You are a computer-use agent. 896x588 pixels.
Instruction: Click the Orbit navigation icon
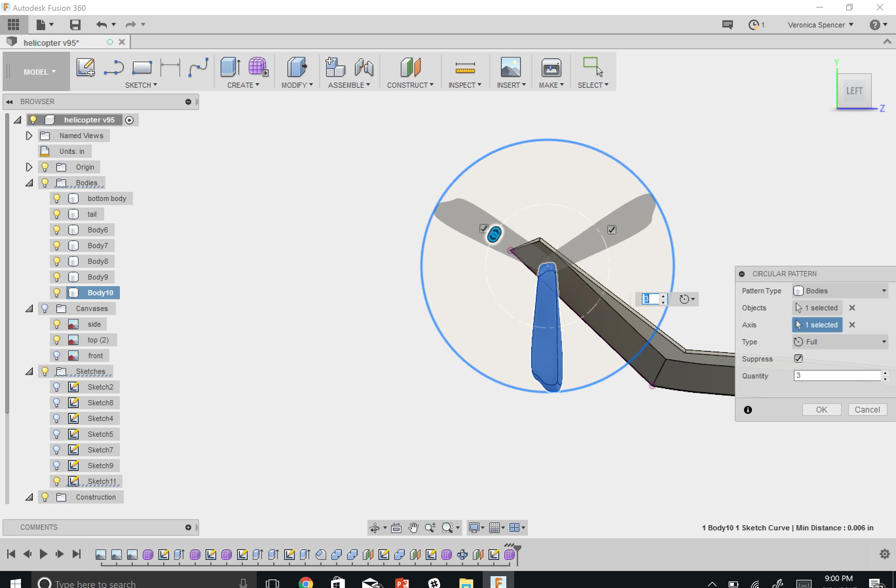(374, 528)
